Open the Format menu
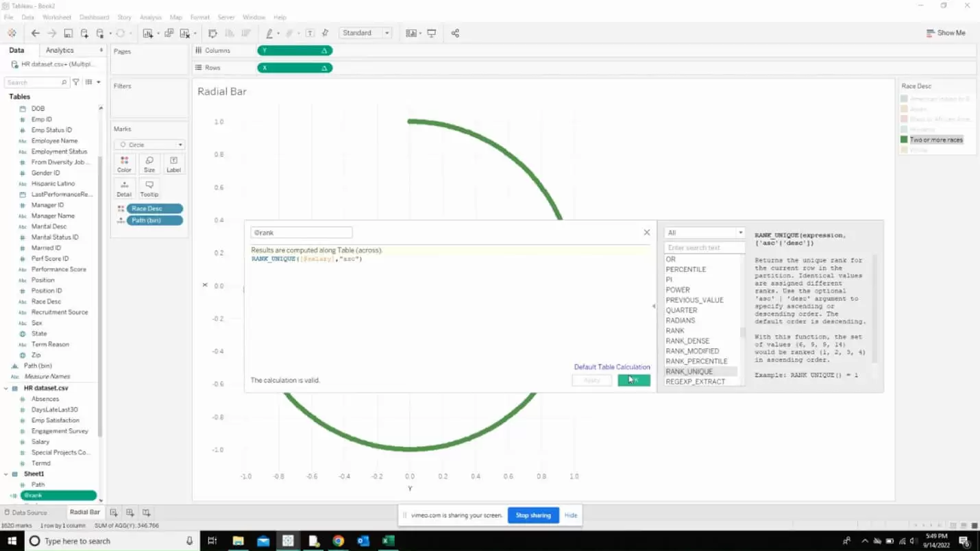This screenshot has height=551, width=980. click(200, 17)
